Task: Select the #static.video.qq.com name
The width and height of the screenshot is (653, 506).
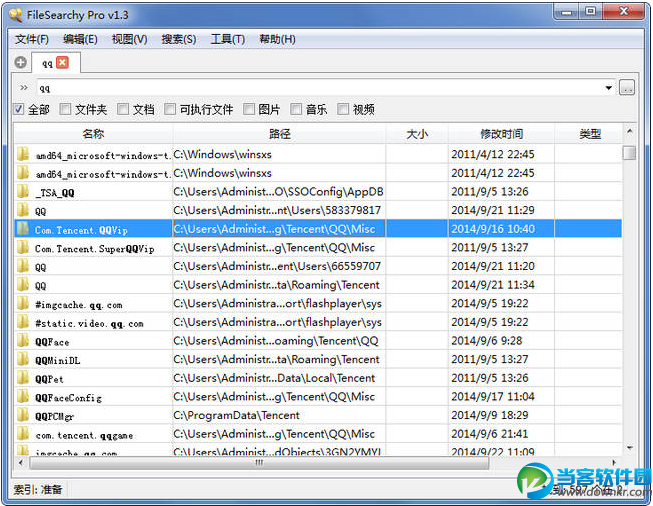Action: point(89,324)
